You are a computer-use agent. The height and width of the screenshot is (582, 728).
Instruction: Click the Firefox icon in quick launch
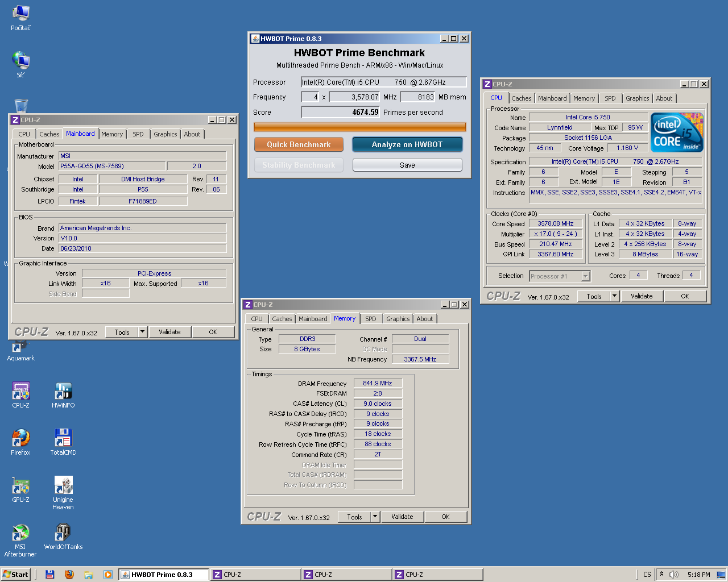tap(69, 575)
